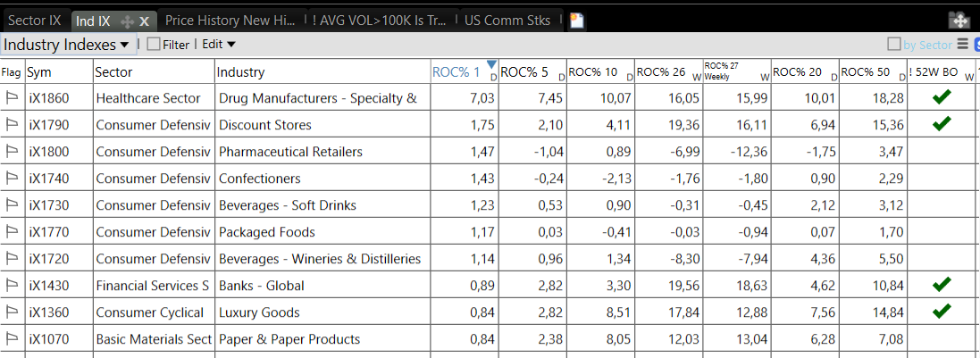This screenshot has height=358, width=980.
Task: Expand the Edit dropdown menu
Action: coord(219,44)
